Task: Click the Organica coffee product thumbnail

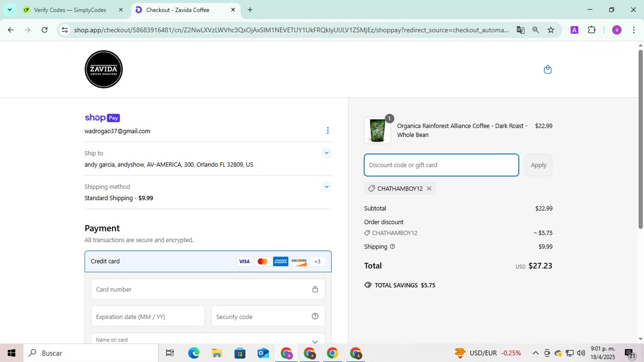Action: (377, 131)
